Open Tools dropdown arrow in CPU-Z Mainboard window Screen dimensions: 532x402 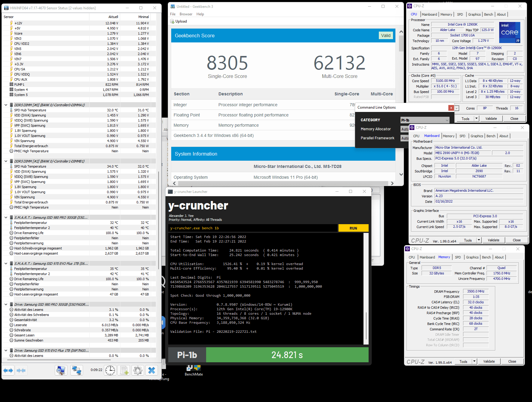point(479,240)
